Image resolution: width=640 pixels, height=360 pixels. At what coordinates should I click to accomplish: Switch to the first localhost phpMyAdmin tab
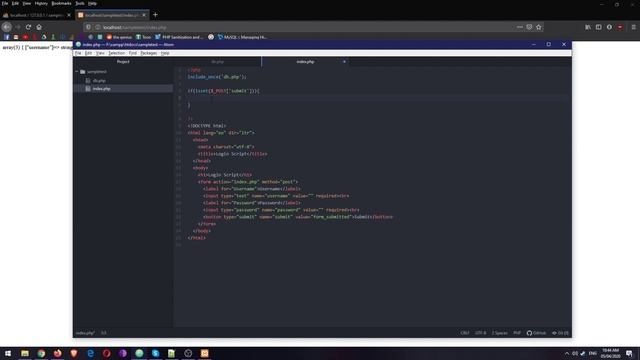coord(36,15)
